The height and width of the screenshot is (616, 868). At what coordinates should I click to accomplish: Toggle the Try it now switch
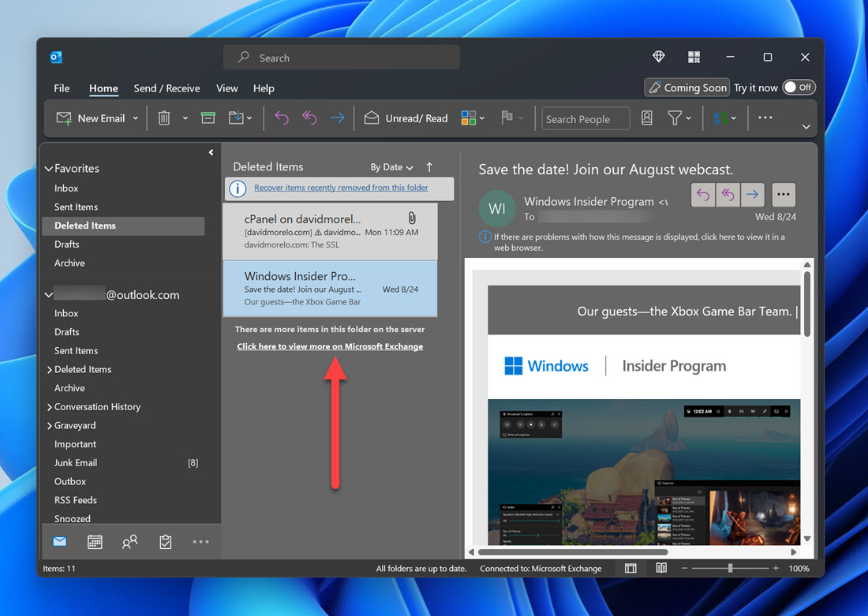click(x=799, y=88)
